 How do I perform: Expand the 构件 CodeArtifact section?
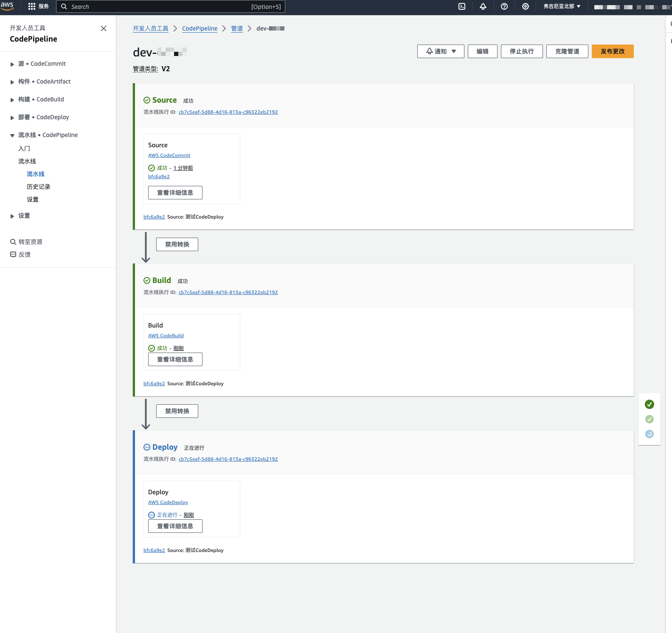pos(12,82)
